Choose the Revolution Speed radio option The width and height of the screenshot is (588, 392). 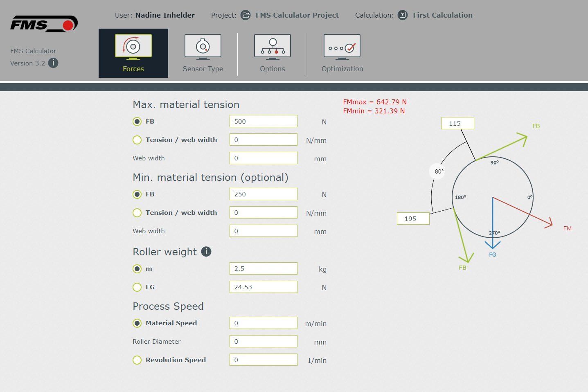[137, 360]
